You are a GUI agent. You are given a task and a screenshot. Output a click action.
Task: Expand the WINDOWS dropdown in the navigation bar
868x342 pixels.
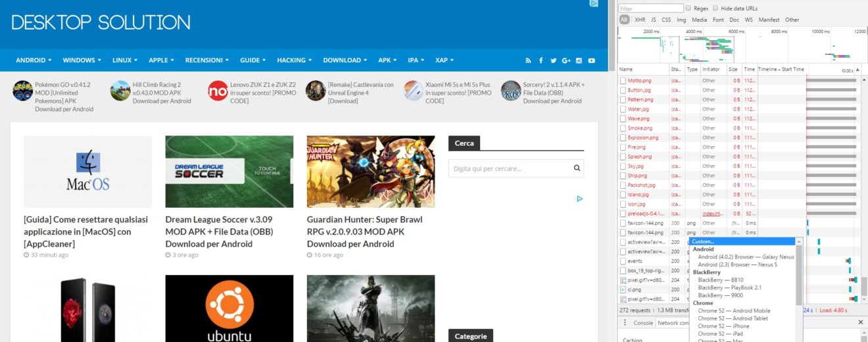click(x=82, y=61)
